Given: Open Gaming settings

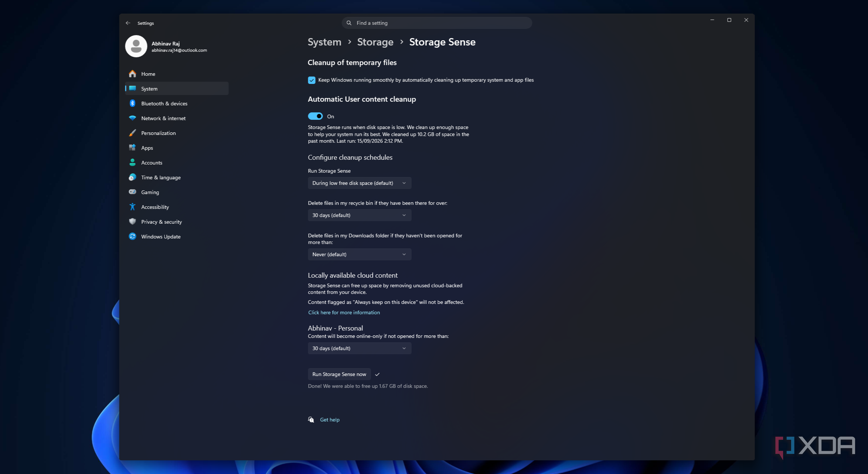Looking at the screenshot, I should (x=177, y=192).
